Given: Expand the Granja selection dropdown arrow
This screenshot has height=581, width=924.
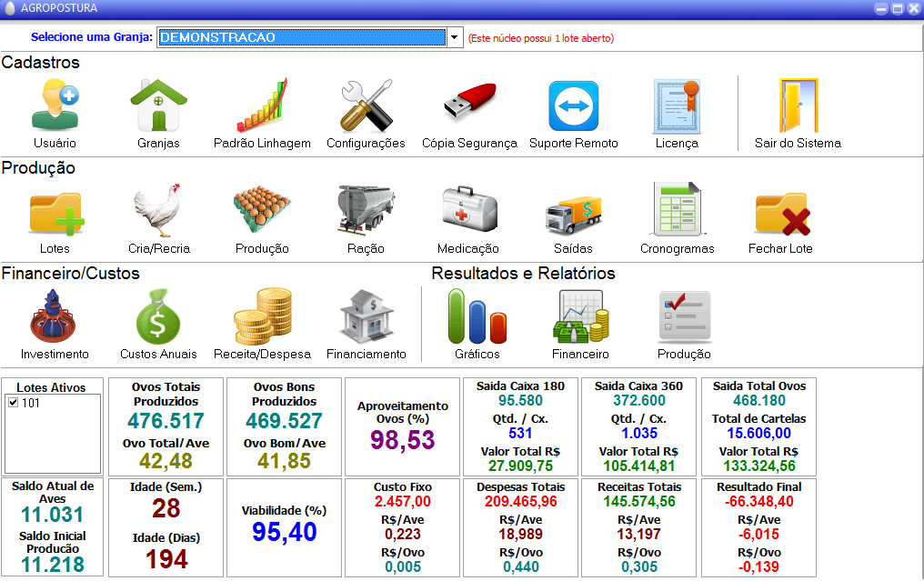Looking at the screenshot, I should point(455,37).
